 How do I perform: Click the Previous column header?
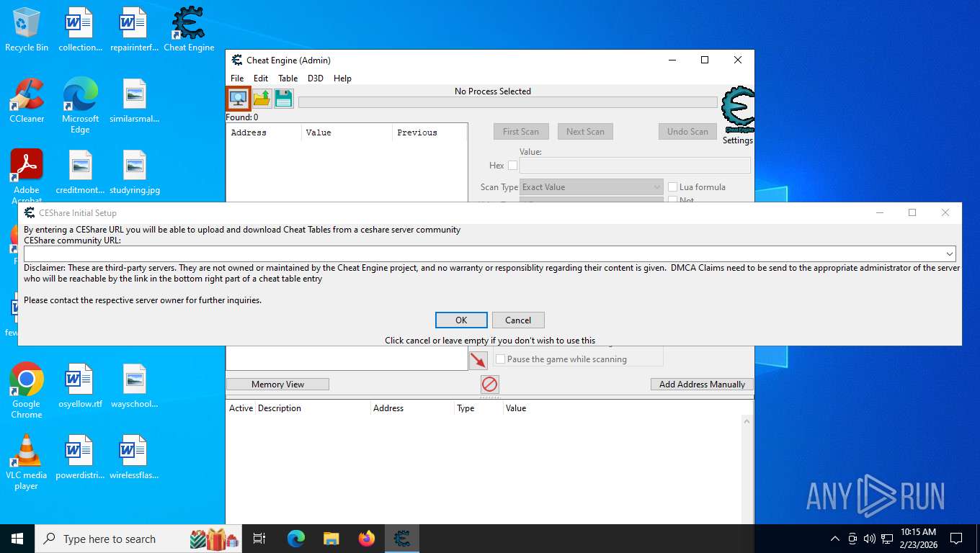pyautogui.click(x=429, y=132)
